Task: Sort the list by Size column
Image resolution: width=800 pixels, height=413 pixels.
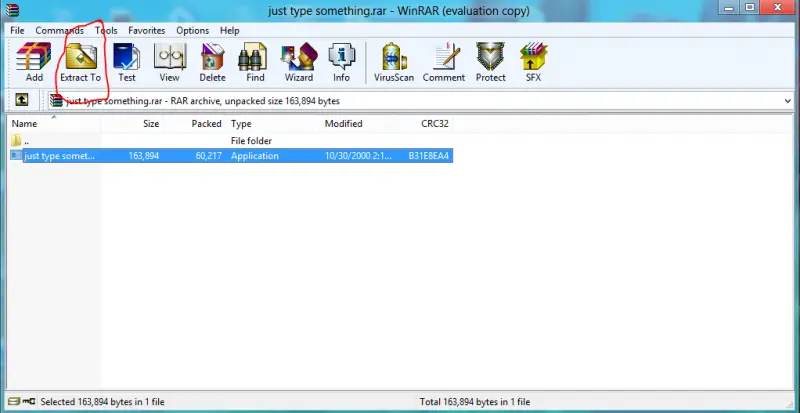Action: 131,124
